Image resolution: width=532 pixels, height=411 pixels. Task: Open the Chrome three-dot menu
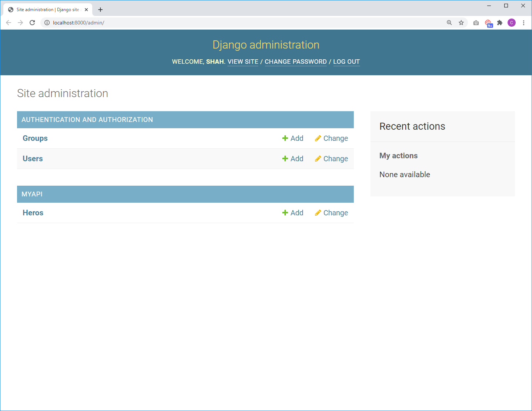click(x=523, y=23)
